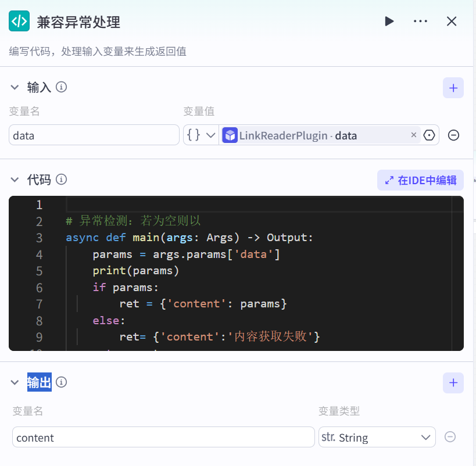Close the 兼容异常处理 panel
This screenshot has height=466, width=476.
[x=452, y=21]
